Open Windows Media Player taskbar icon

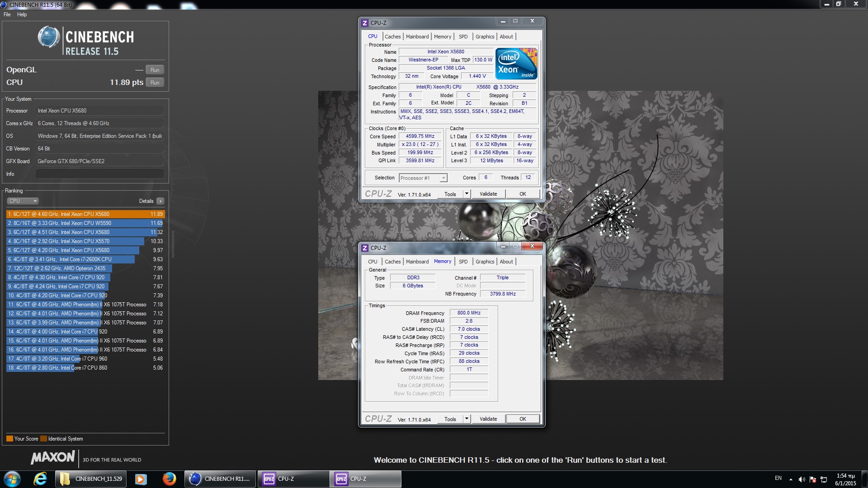pyautogui.click(x=141, y=479)
